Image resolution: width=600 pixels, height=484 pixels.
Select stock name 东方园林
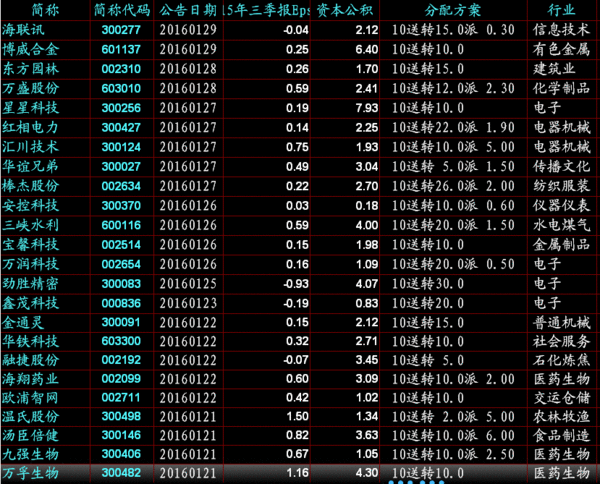31,69
